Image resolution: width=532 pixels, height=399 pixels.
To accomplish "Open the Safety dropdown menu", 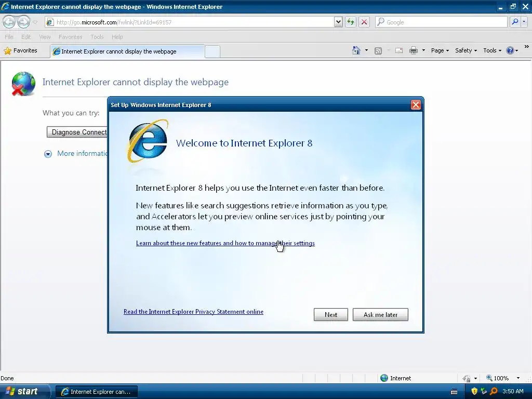I will tap(466, 50).
